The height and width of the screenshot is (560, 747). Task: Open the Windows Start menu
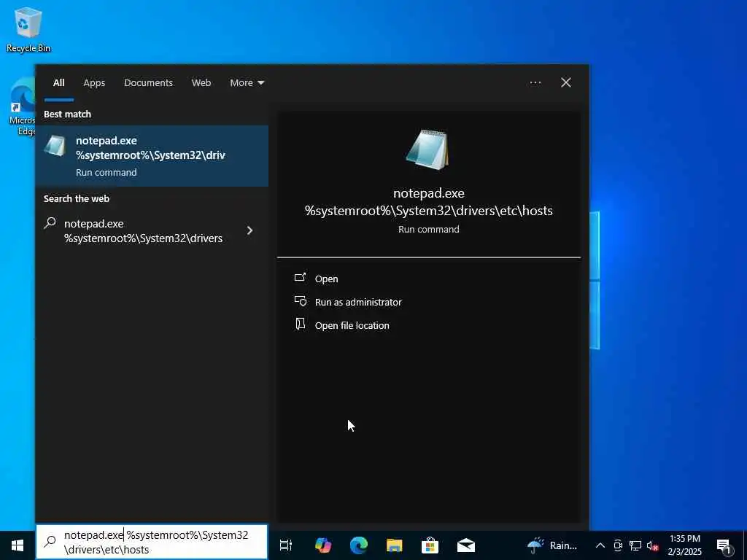(18, 545)
